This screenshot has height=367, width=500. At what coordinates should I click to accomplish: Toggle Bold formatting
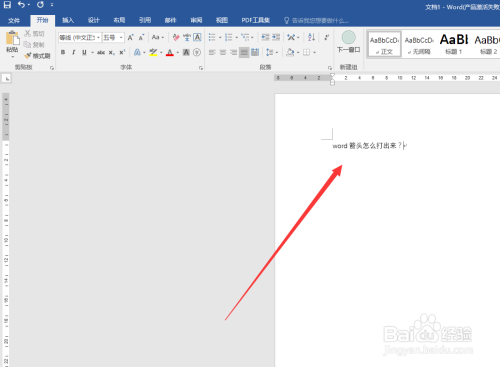tap(63, 52)
